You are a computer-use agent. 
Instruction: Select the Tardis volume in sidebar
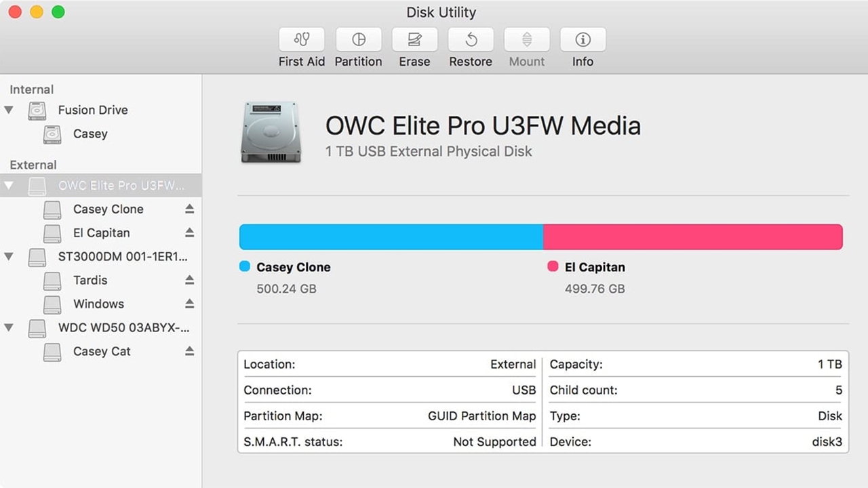[x=90, y=280]
